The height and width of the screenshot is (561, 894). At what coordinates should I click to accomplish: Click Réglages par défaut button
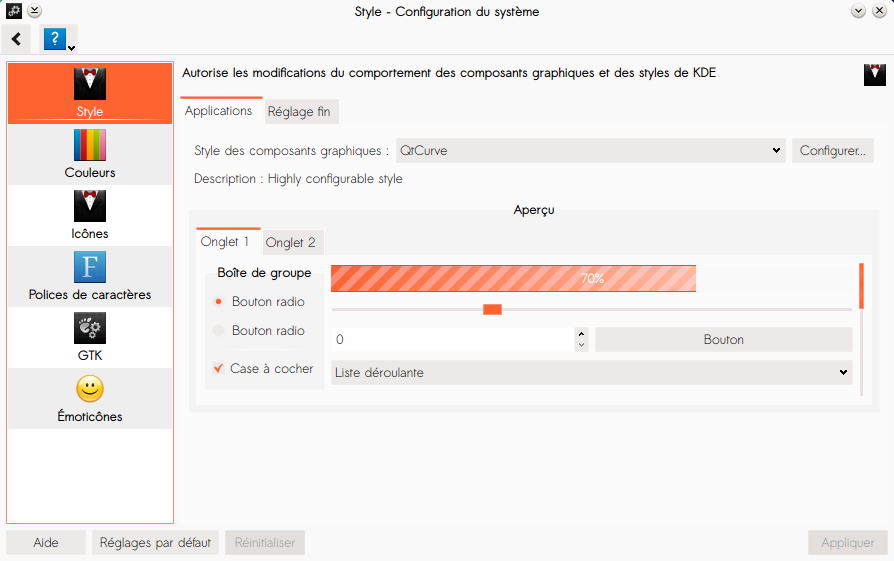pos(155,542)
